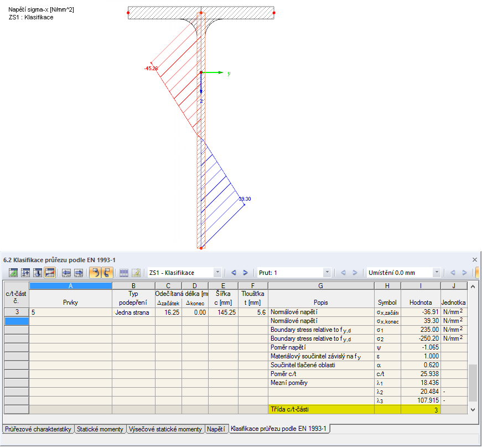
Task: Click the 20.484 λ2 value
Action: [x=421, y=392]
